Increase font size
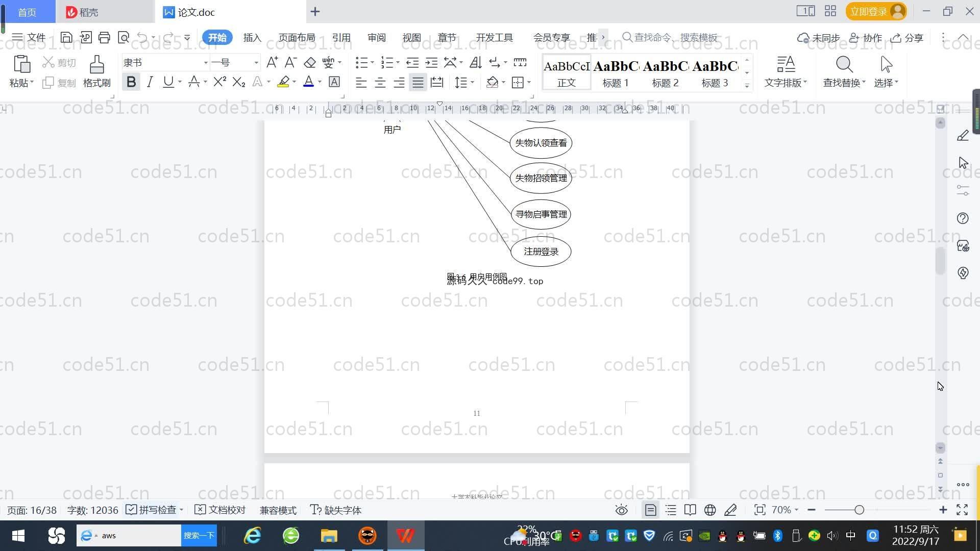This screenshot has height=551, width=980. click(x=272, y=62)
